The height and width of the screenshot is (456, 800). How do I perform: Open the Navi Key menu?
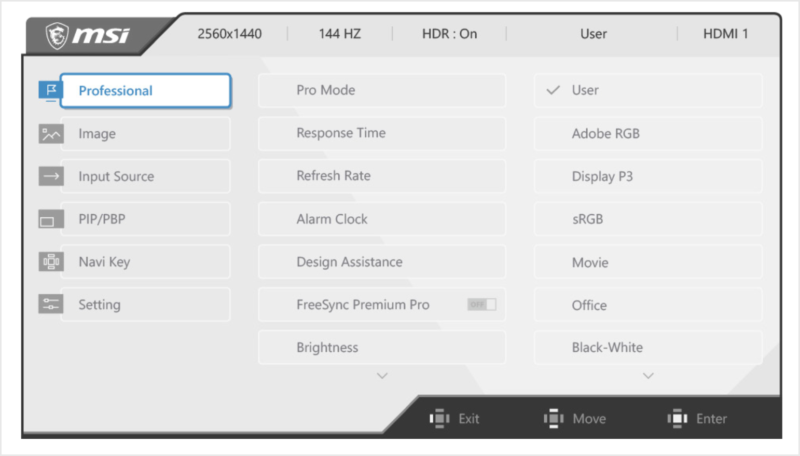pos(145,262)
